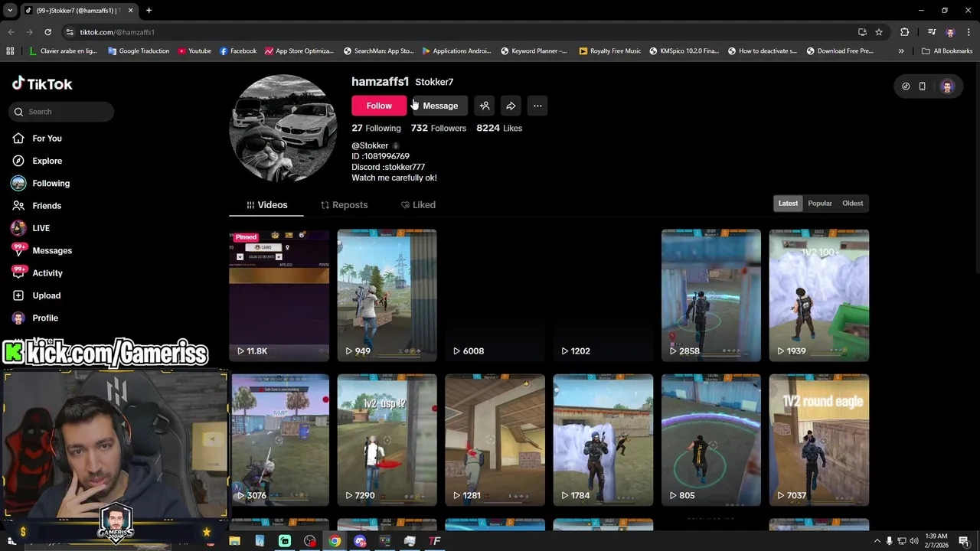980x551 pixels.
Task: View the 27 Following list
Action: point(376,128)
